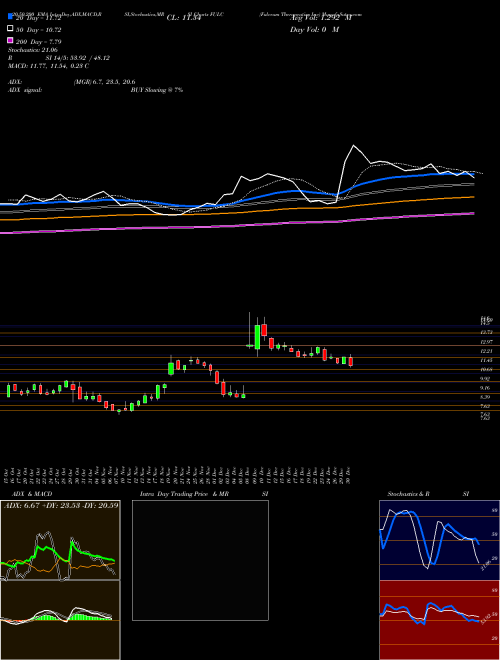Click the blue 20 Day EMA legend swatch

tap(10, 17)
